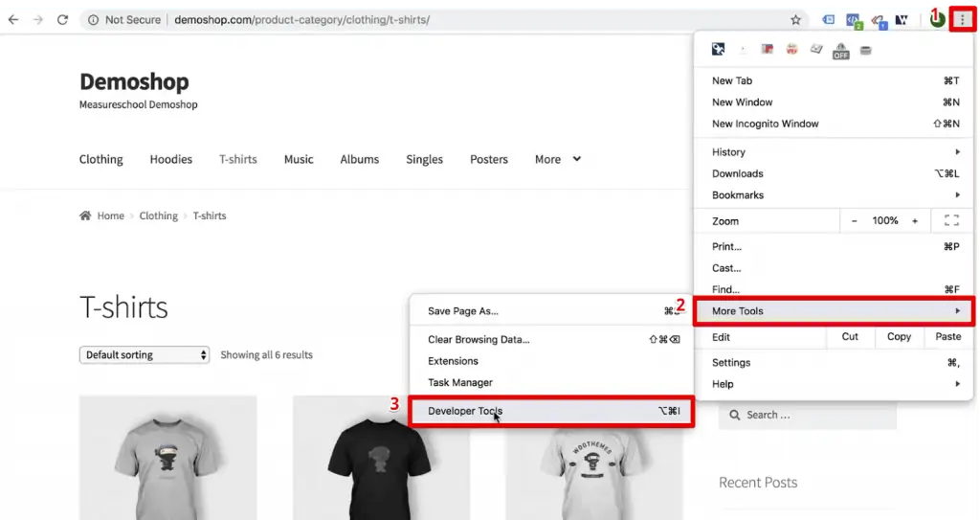This screenshot has height=520, width=980.
Task: Open Task Manager from submenu
Action: pyautogui.click(x=551, y=382)
